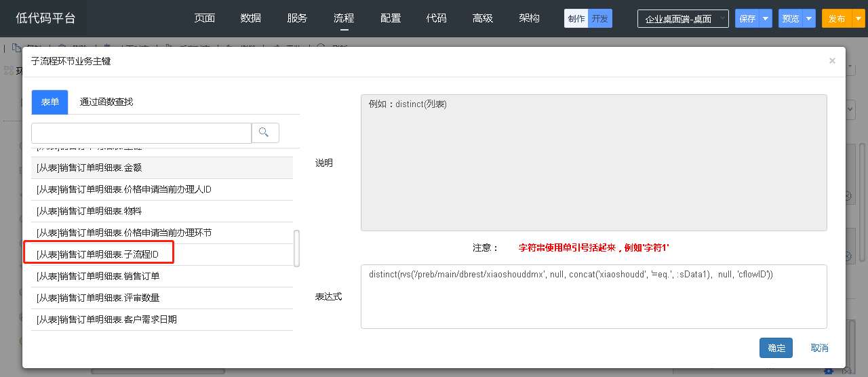Click the search magnifier icon button
868x377 pixels.
click(265, 133)
